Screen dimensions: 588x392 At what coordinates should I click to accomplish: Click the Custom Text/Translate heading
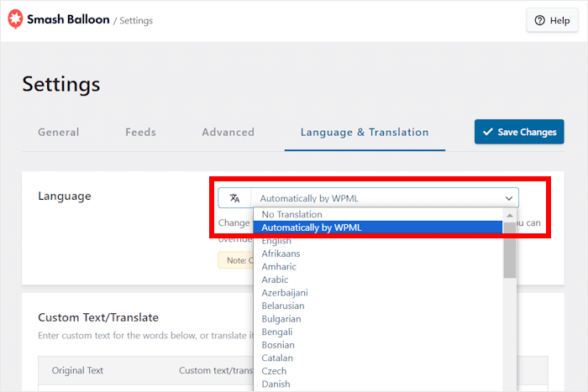tap(98, 317)
